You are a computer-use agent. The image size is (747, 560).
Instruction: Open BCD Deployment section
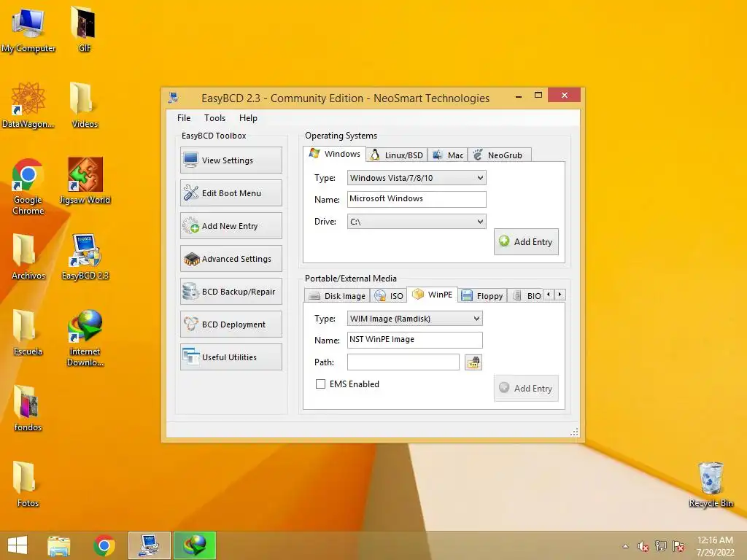click(x=231, y=324)
